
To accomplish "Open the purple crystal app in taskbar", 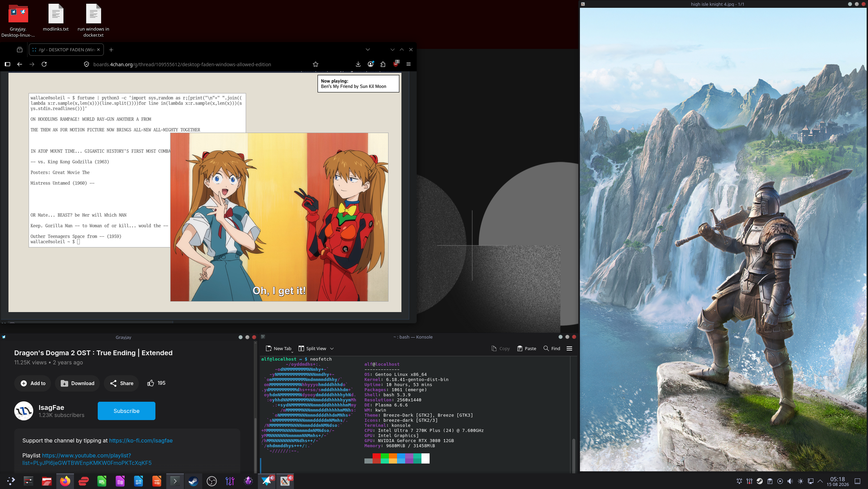I will click(248, 481).
